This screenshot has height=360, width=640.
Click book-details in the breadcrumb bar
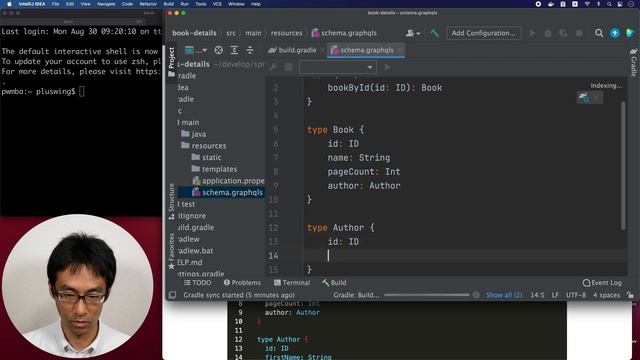click(194, 33)
